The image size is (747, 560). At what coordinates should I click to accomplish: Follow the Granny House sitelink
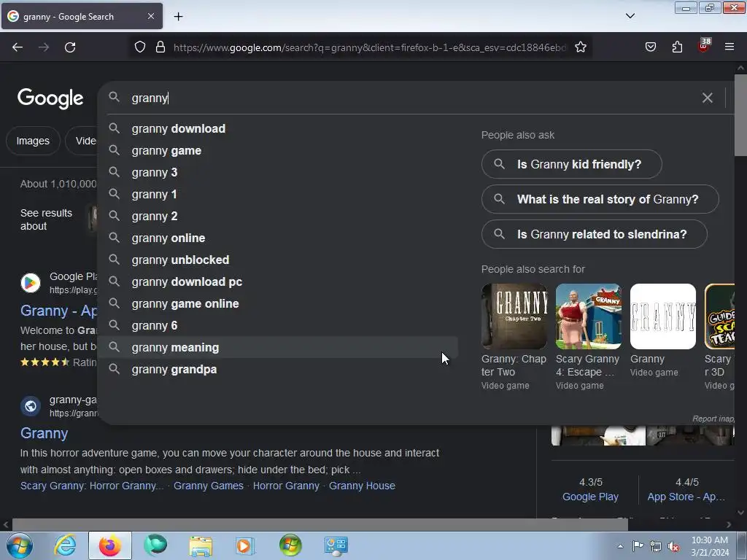362,486
